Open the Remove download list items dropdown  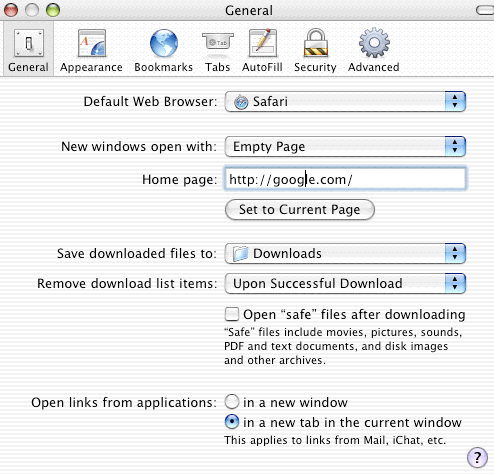(x=345, y=283)
